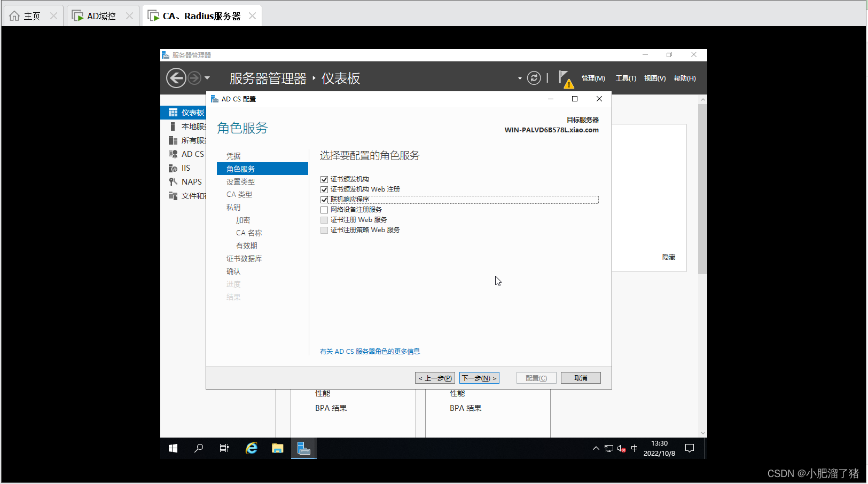This screenshot has width=868, height=484.
Task: Click the refresh icon in Server Manager header
Action: point(534,78)
